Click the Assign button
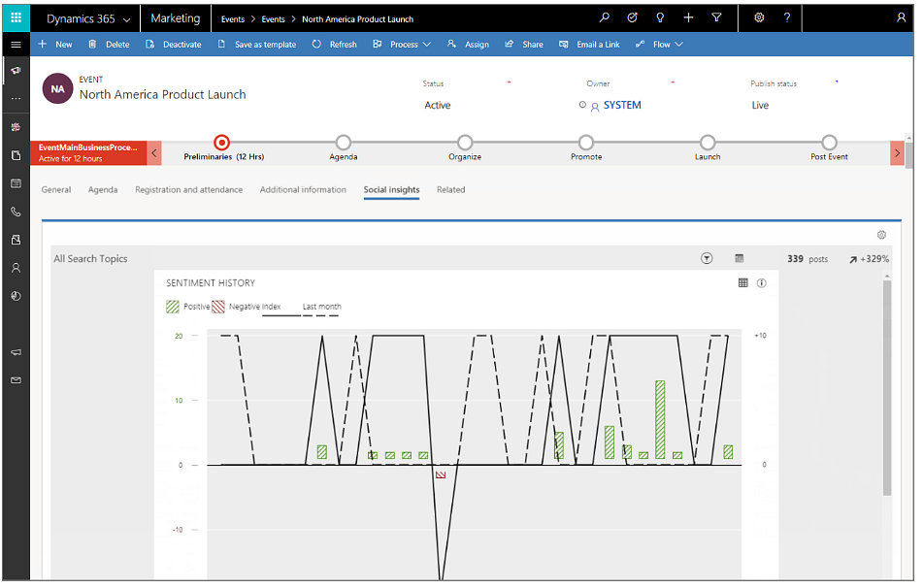The height and width of the screenshot is (588, 923). (x=469, y=44)
